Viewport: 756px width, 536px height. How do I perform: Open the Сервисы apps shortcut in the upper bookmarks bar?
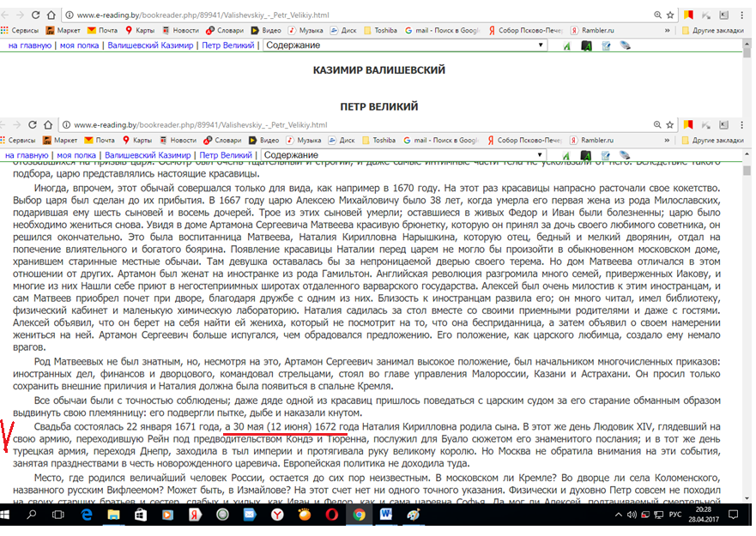coord(20,30)
